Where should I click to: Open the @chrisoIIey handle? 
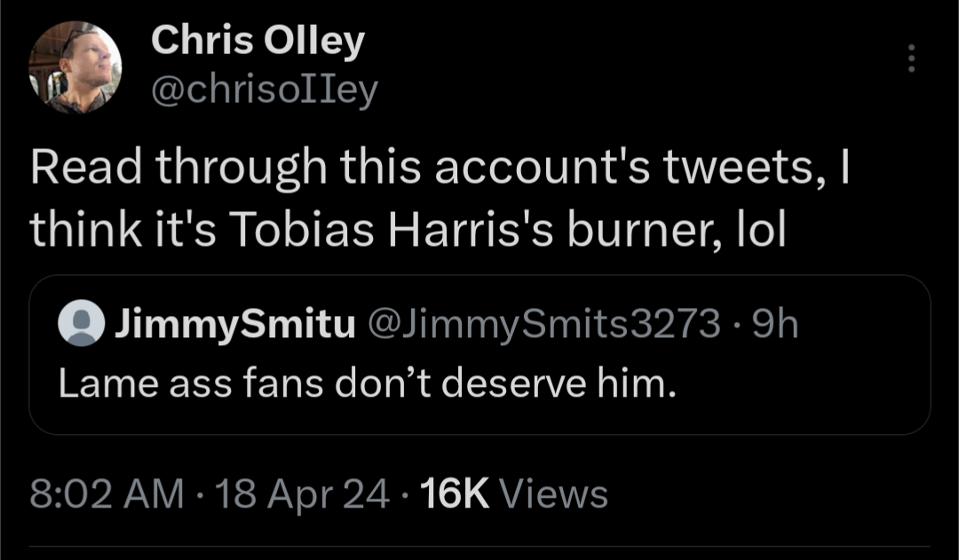(x=265, y=89)
